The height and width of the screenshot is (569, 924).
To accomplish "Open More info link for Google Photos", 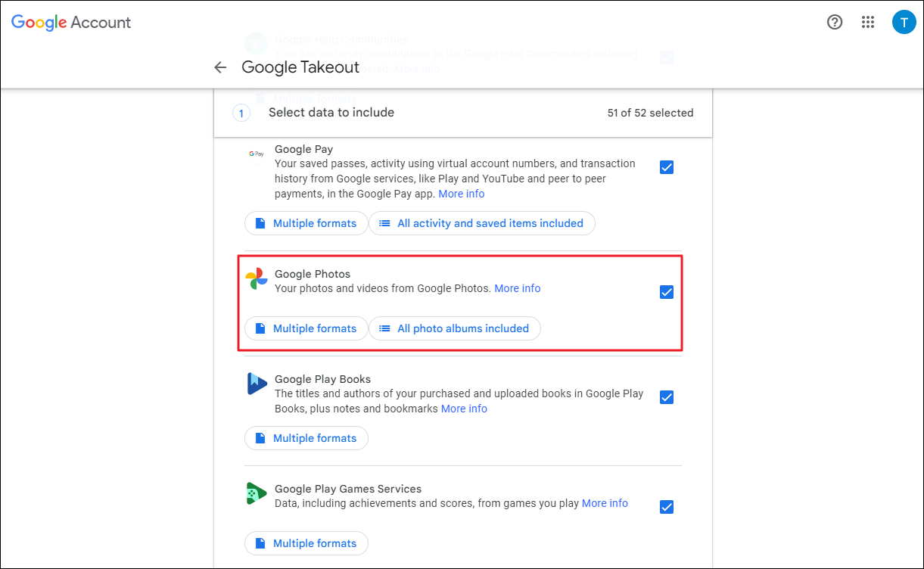I will click(x=518, y=288).
